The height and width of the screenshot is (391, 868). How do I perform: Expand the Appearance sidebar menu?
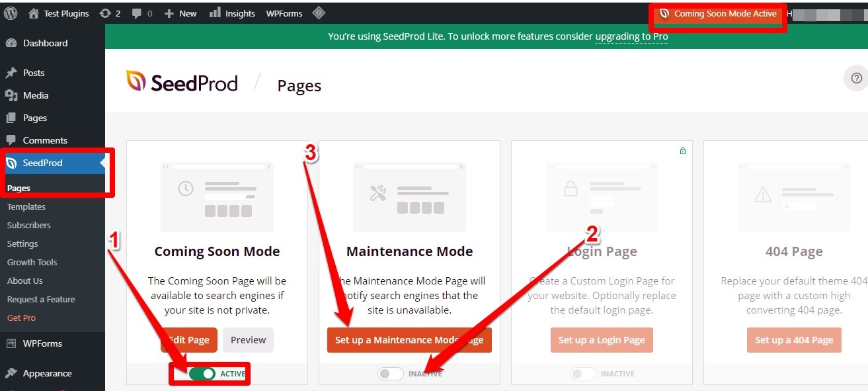coord(47,373)
